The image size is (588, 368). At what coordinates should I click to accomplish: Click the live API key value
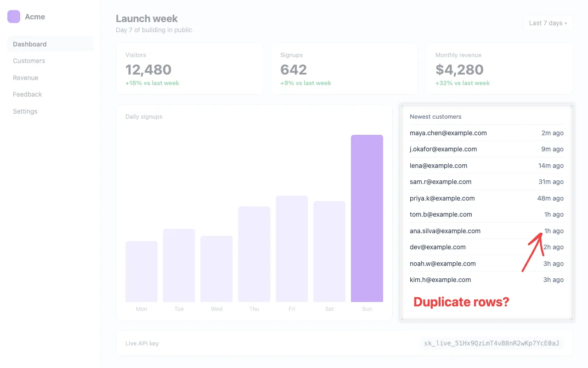(x=492, y=343)
